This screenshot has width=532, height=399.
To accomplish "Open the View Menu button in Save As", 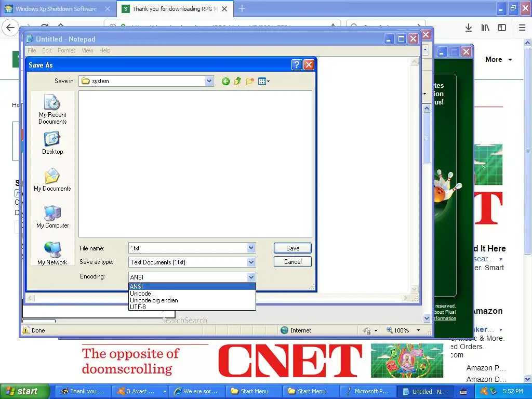I will [263, 81].
